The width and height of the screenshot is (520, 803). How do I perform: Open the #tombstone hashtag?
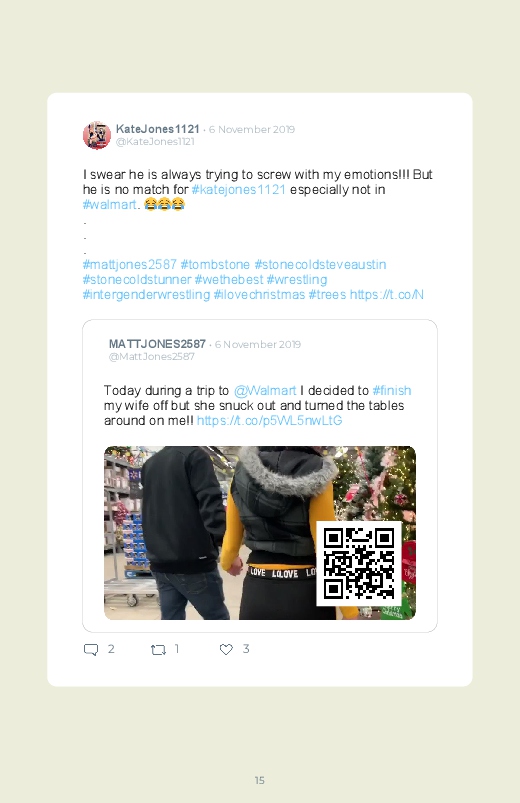(x=215, y=265)
